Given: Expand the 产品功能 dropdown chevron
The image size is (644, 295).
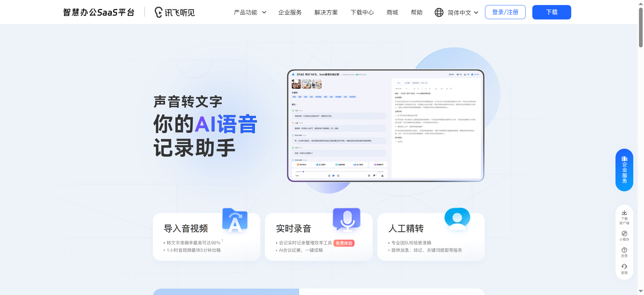Looking at the screenshot, I should tap(264, 12).
